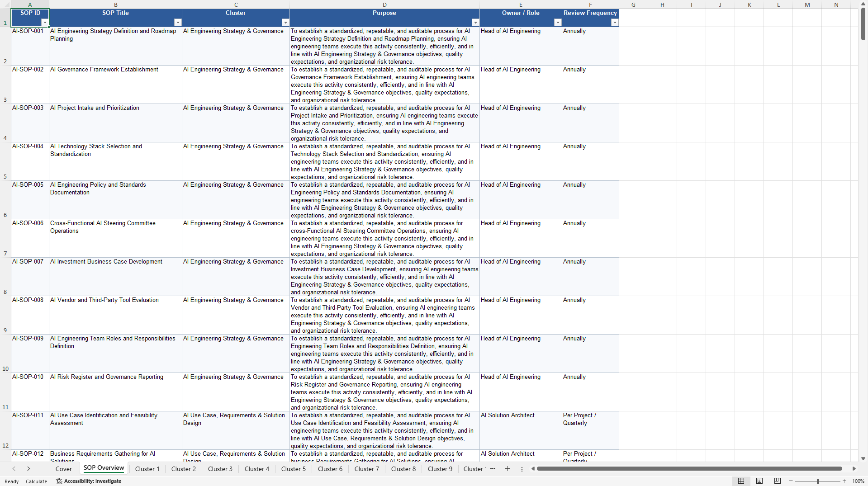Viewport: 868px width, 486px height.
Task: Click 'AI Project Intake and Prioritization' cell
Action: click(x=115, y=123)
